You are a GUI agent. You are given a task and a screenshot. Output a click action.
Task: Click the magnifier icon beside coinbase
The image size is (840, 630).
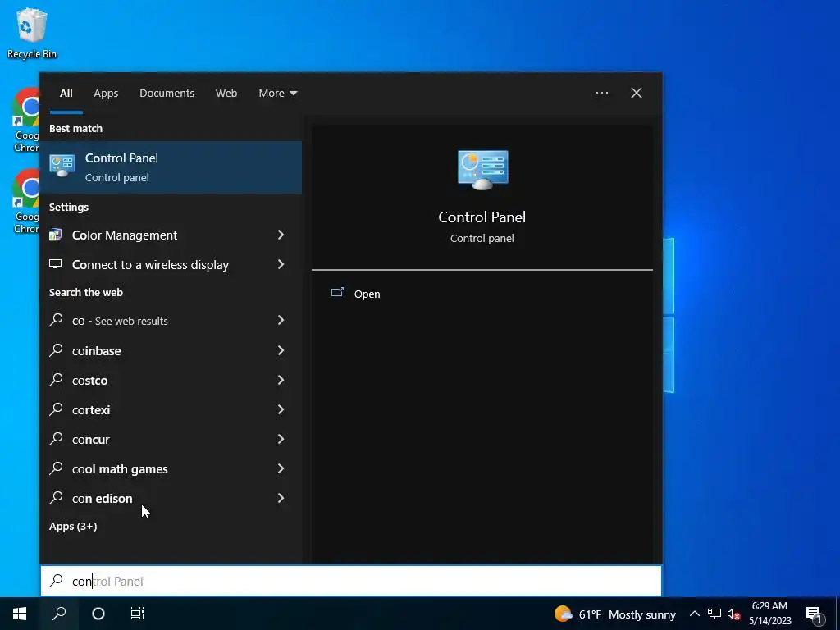click(x=56, y=349)
